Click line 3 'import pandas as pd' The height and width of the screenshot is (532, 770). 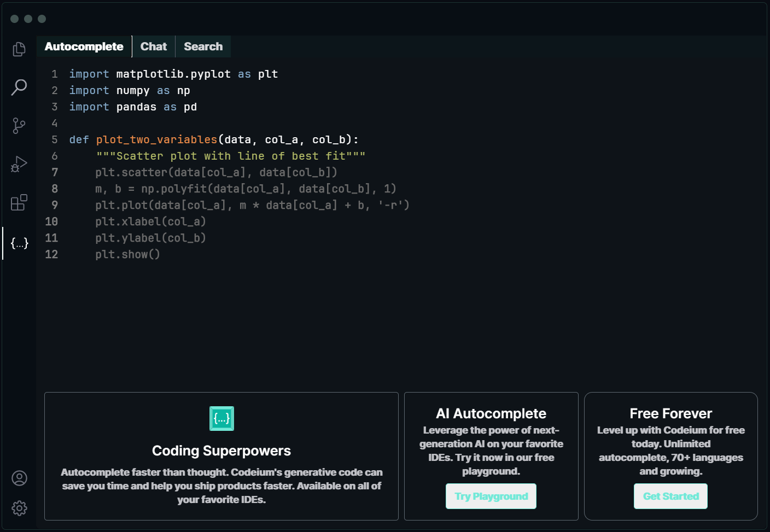point(133,107)
